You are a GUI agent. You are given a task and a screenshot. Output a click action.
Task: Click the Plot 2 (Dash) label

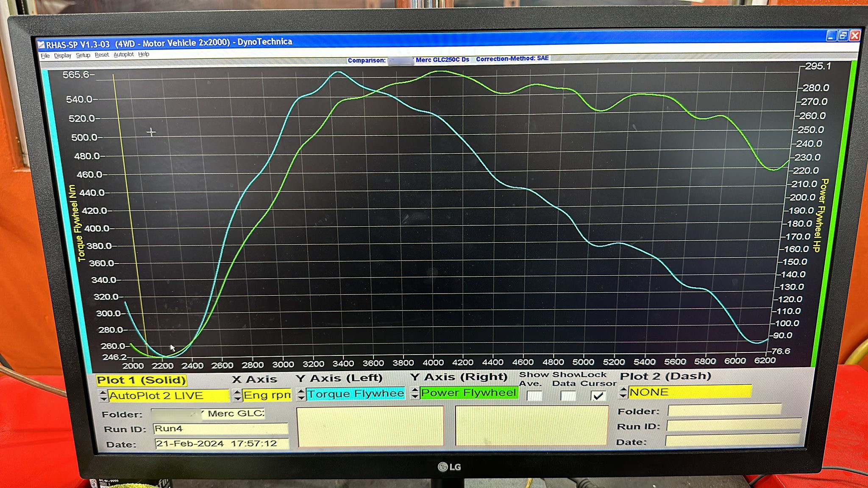point(665,376)
